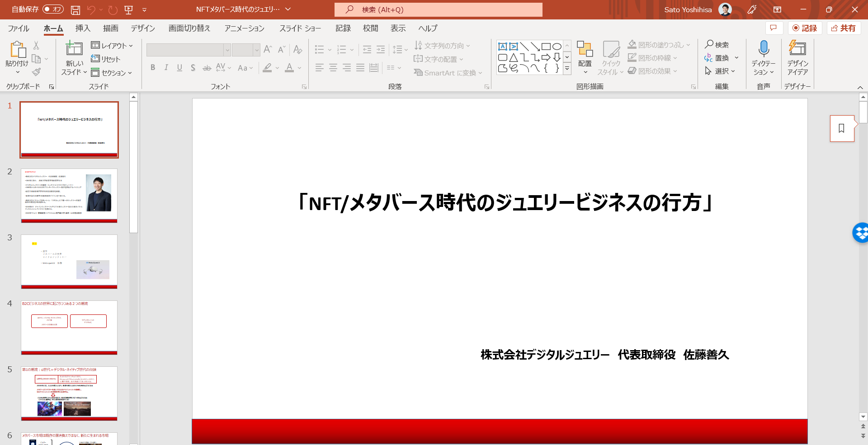Click the Dropbox badge icon at right edge
The width and height of the screenshot is (868, 445).
click(x=860, y=233)
